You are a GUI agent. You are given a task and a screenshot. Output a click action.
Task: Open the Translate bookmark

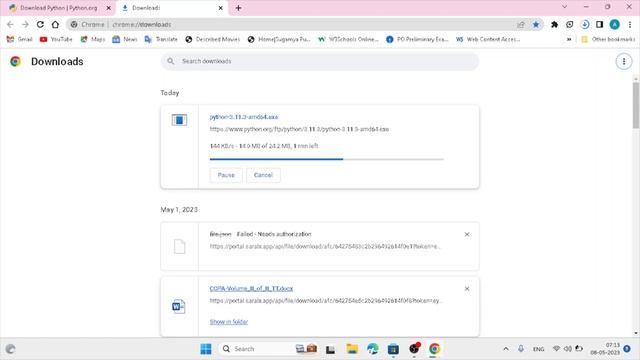point(161,39)
